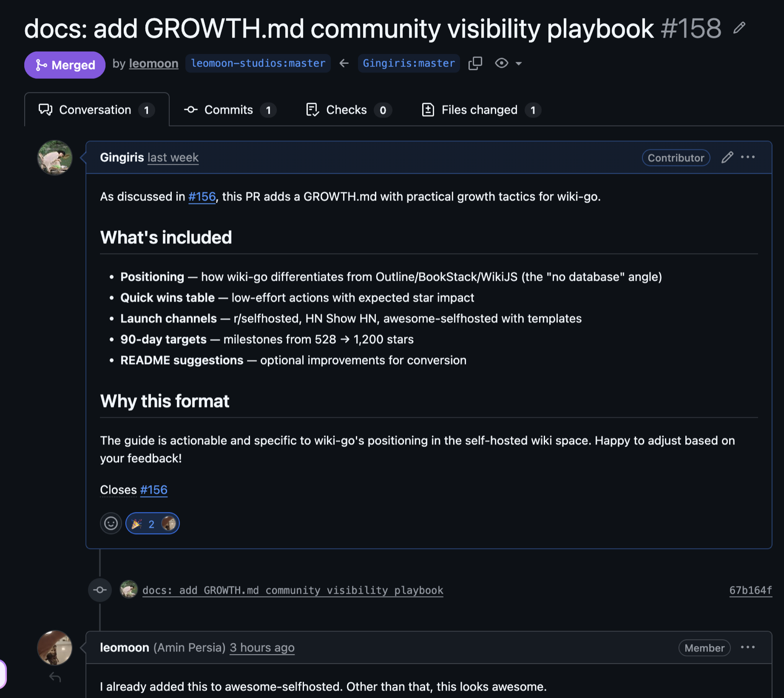Click the edit comment pencil on Gingiris post
784x698 pixels.
[727, 157]
